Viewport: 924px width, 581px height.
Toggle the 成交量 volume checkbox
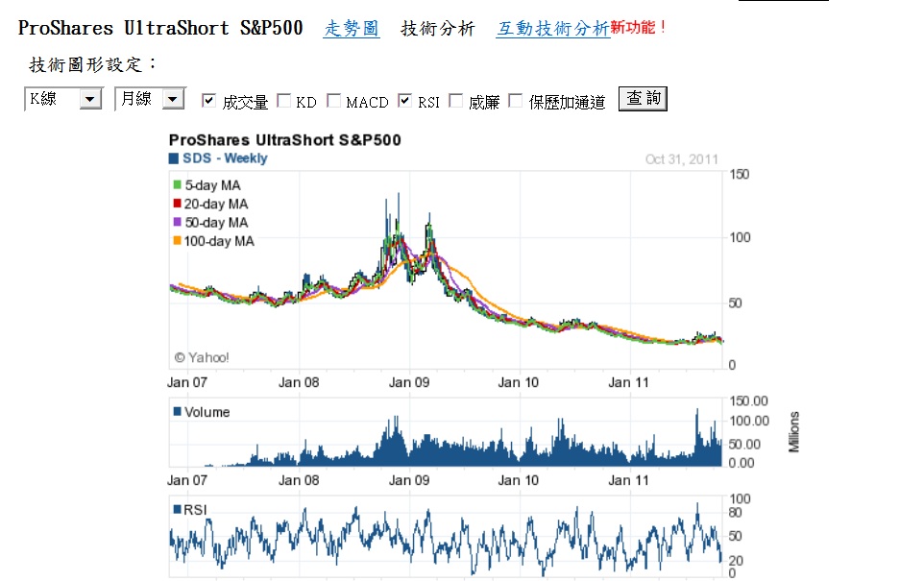tap(208, 100)
